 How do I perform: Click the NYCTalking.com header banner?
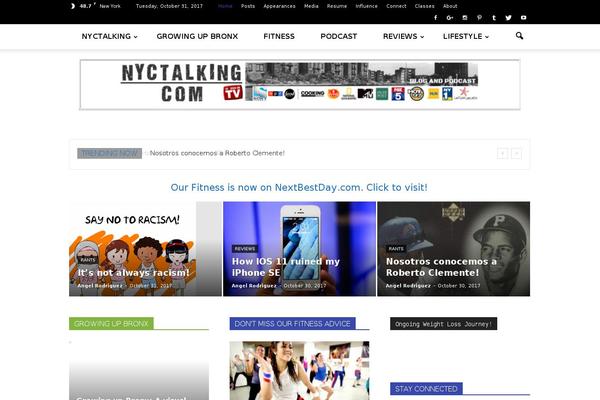(x=300, y=85)
